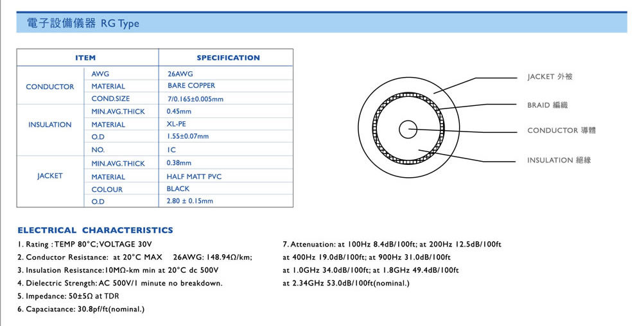The width and height of the screenshot is (644, 326).
Task: Click the at 2.34GHz 53.0dB/100ft line
Action: (x=346, y=283)
